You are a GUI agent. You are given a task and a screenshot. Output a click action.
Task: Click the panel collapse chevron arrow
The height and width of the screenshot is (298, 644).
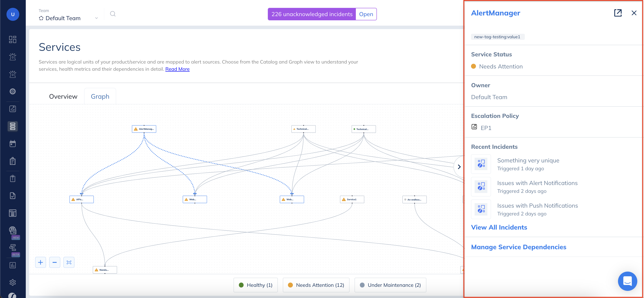point(459,167)
